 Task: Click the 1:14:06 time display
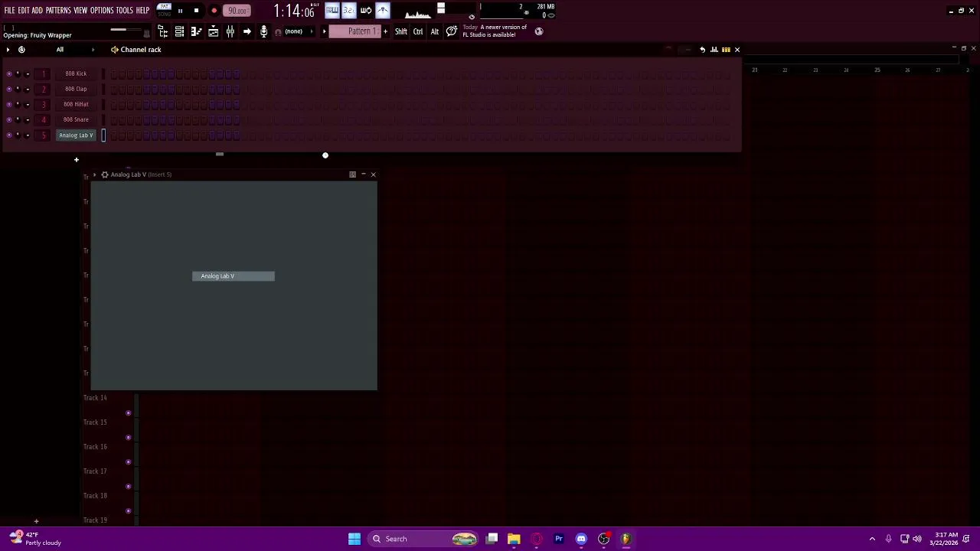point(294,11)
